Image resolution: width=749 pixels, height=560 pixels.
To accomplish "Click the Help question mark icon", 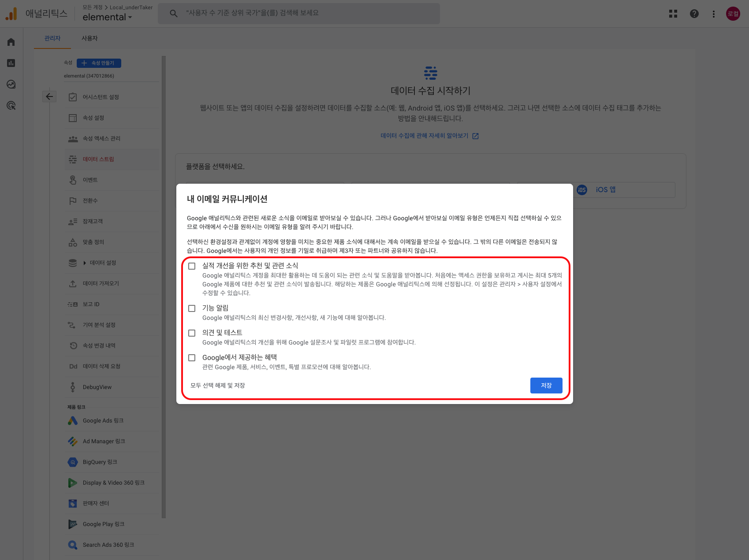I will pyautogui.click(x=694, y=14).
